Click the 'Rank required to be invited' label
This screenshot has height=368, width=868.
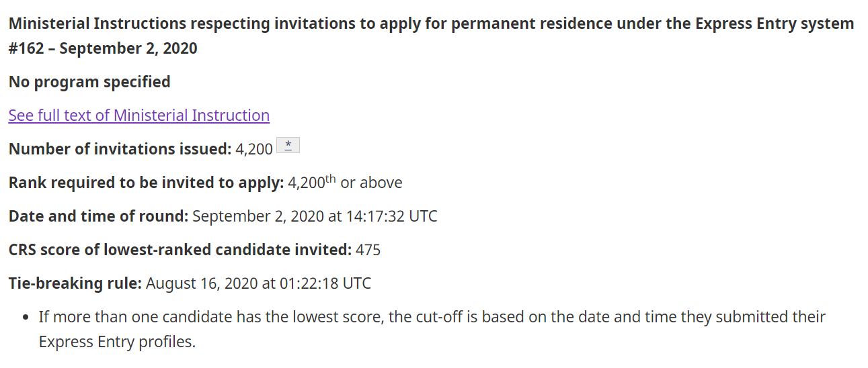click(x=147, y=183)
